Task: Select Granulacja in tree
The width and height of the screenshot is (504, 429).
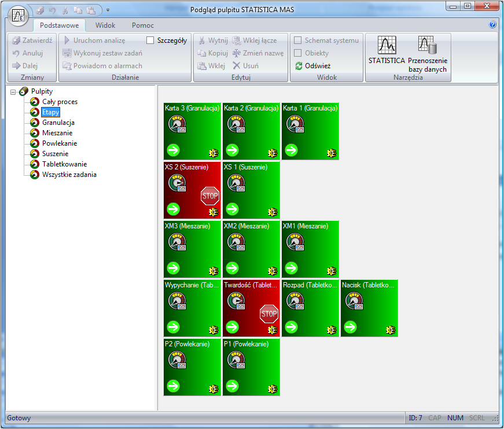Action: (x=58, y=123)
